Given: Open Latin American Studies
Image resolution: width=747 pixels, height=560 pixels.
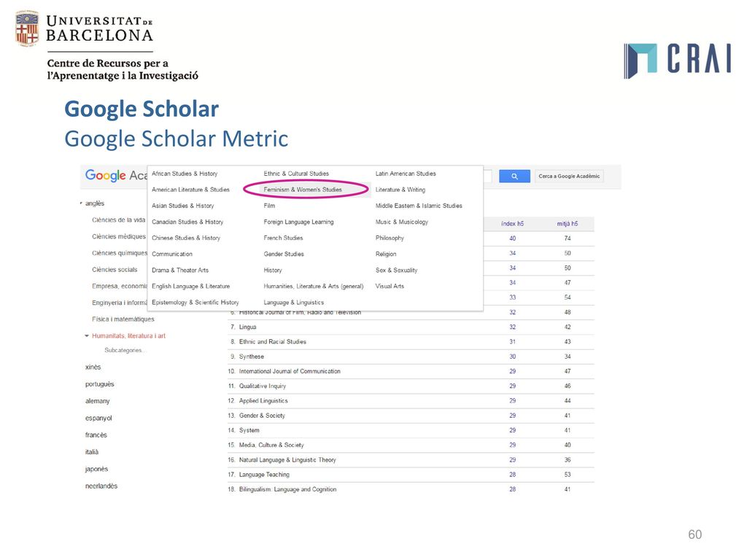Looking at the screenshot, I should (x=406, y=174).
